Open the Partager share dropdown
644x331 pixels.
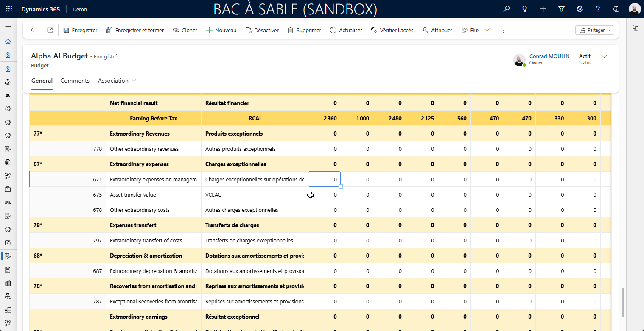[595, 30]
